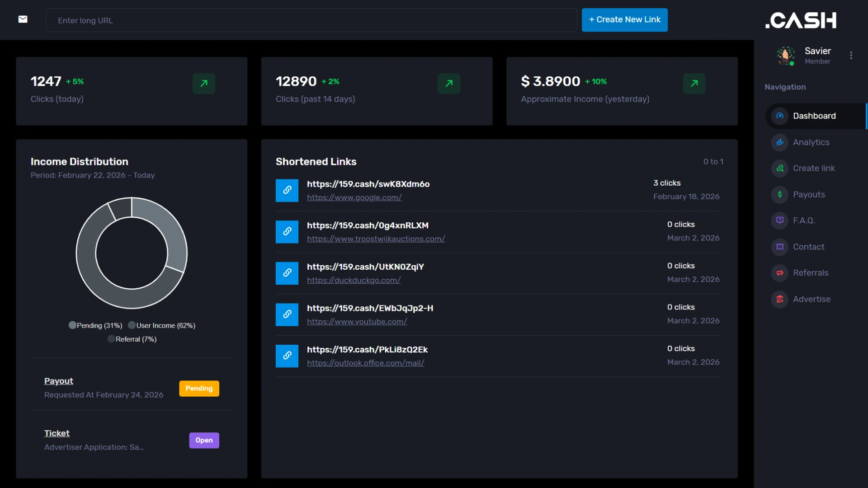The width and height of the screenshot is (868, 488).
Task: Click the Open button for the ticket
Action: pos(204,440)
